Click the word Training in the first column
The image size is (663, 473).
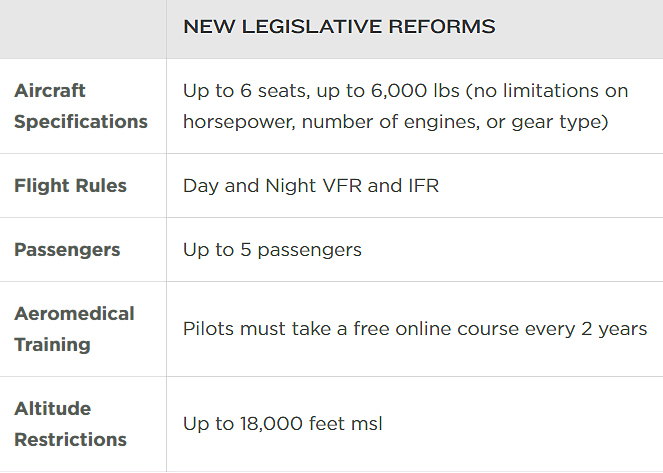(52, 344)
